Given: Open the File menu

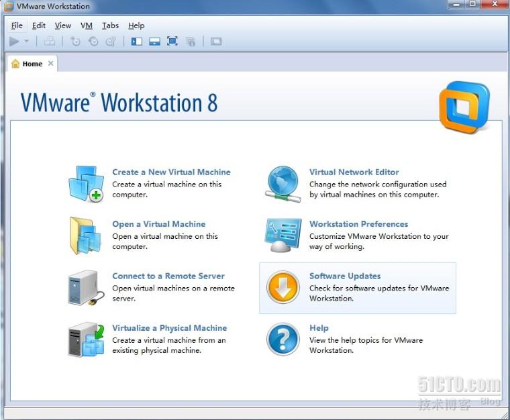Looking at the screenshot, I should point(17,25).
